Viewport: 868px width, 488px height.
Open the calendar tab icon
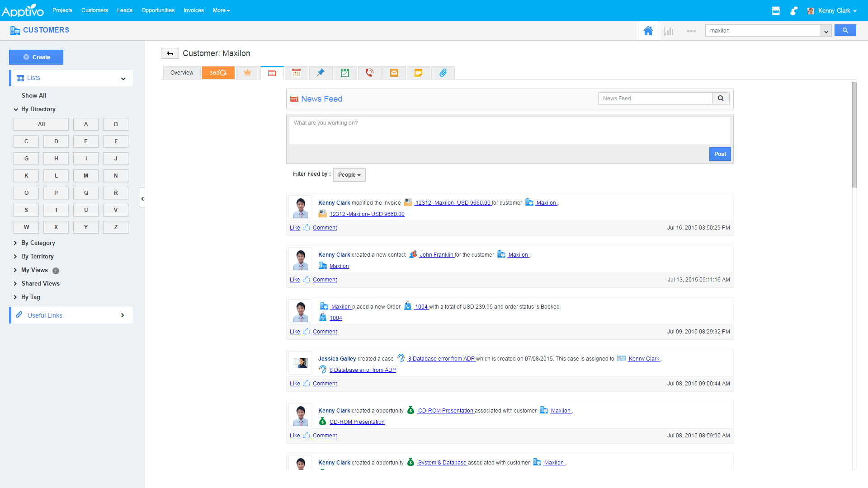[296, 73]
